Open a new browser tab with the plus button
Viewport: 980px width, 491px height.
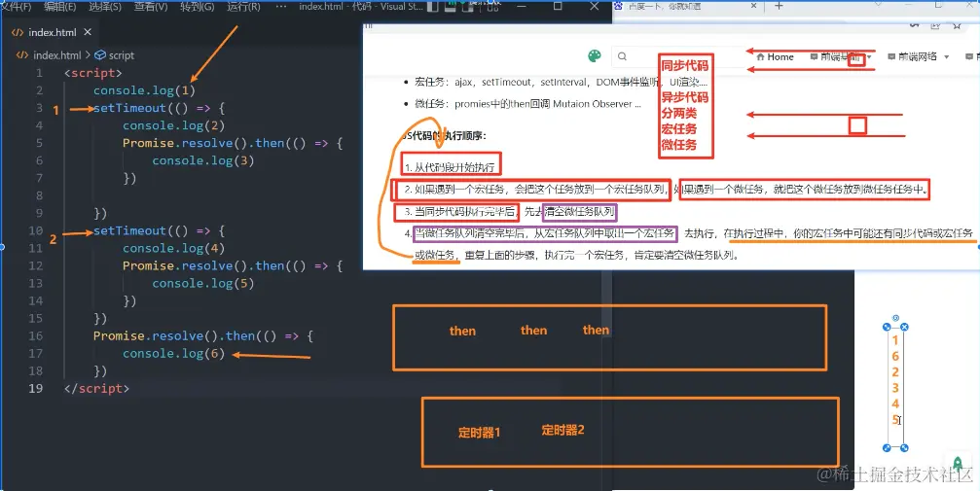tap(779, 6)
